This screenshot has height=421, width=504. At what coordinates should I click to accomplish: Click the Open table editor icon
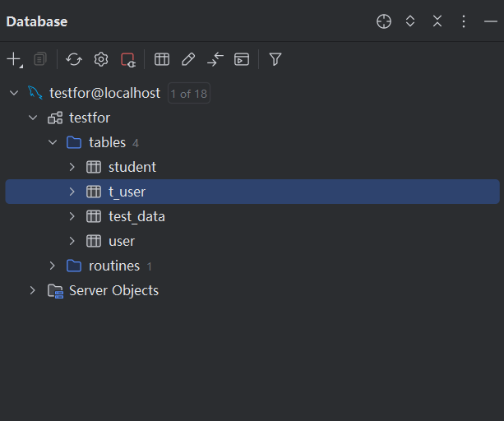pyautogui.click(x=162, y=59)
